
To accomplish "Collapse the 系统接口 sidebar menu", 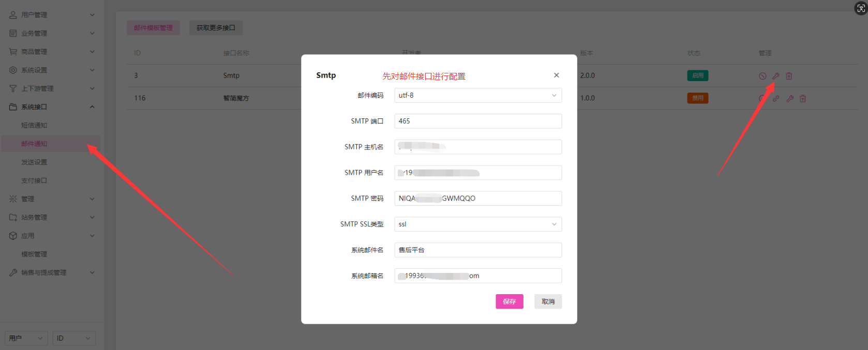I will [x=52, y=107].
